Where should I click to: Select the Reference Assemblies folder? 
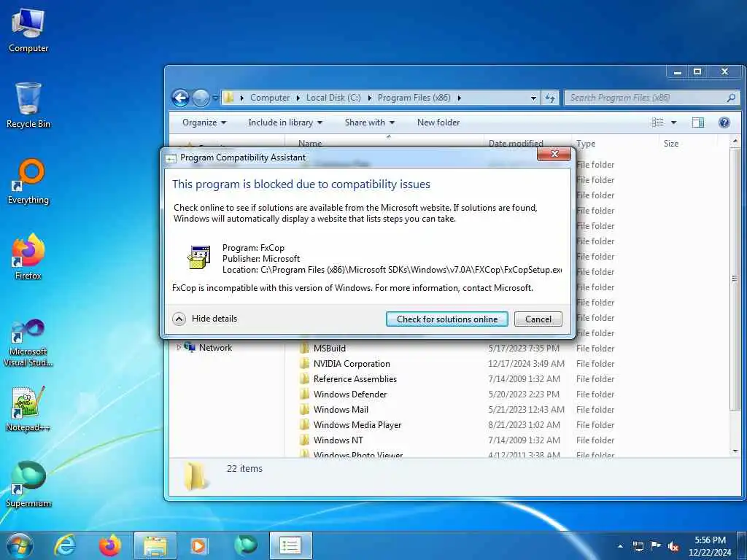355,379
